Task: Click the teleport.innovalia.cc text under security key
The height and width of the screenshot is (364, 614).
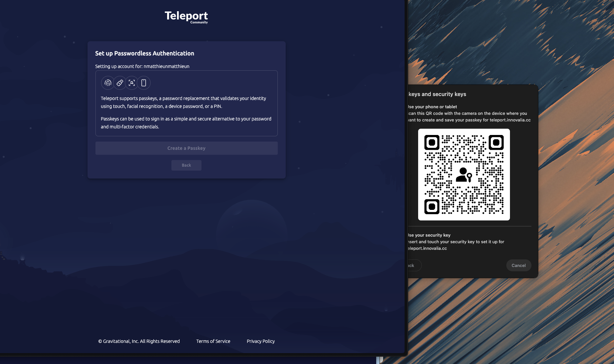Action: coord(426,248)
